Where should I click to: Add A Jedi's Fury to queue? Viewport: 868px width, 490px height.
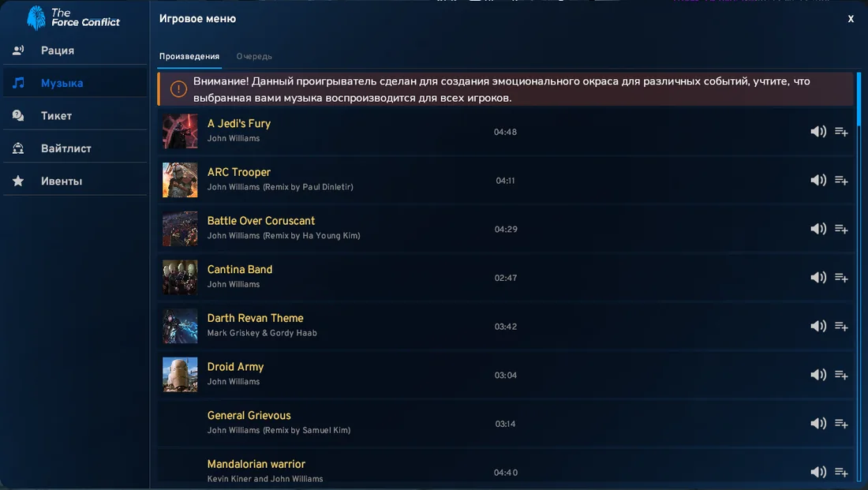(x=841, y=132)
